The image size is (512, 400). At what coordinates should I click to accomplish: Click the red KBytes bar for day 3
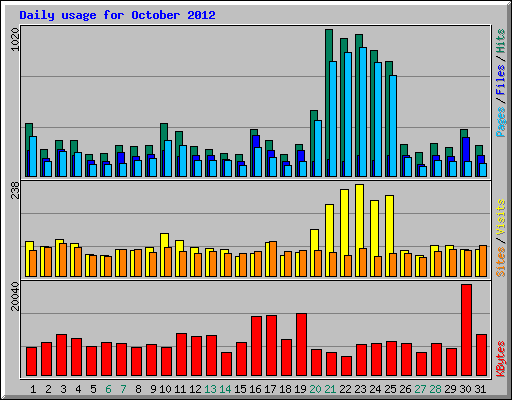61,355
